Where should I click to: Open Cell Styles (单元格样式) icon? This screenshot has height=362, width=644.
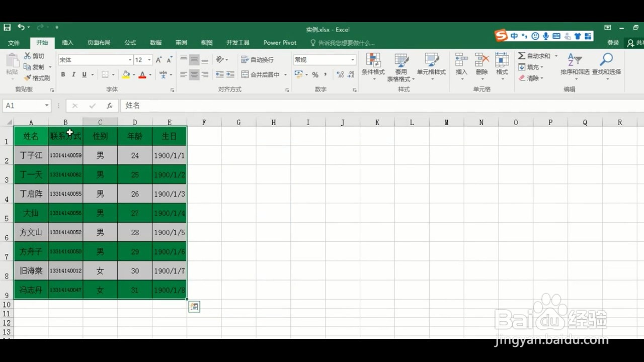point(431,60)
